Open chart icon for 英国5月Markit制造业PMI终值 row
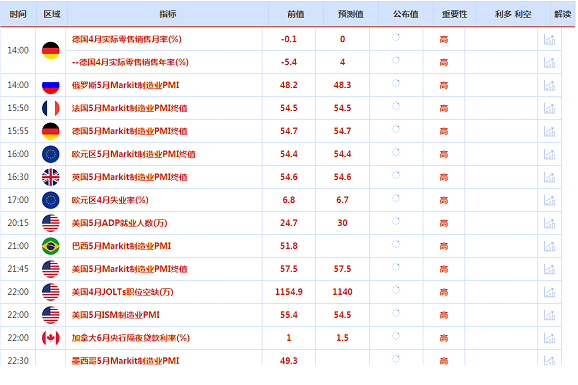 point(549,177)
